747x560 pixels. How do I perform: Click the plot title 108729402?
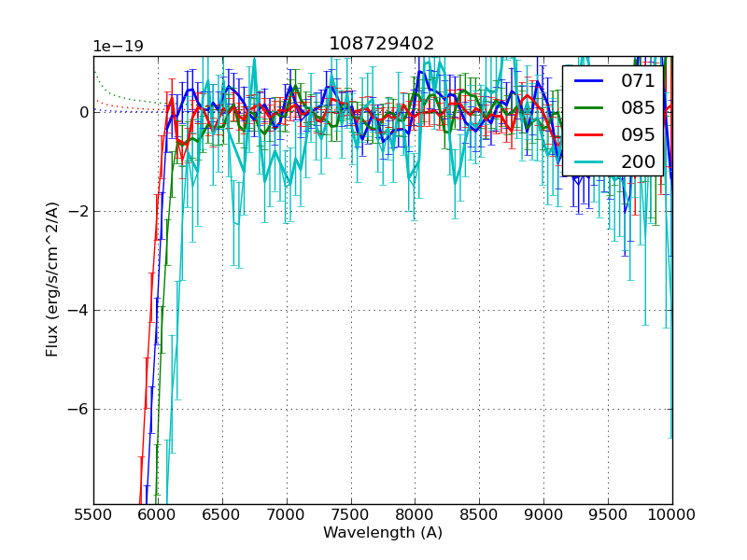click(381, 44)
